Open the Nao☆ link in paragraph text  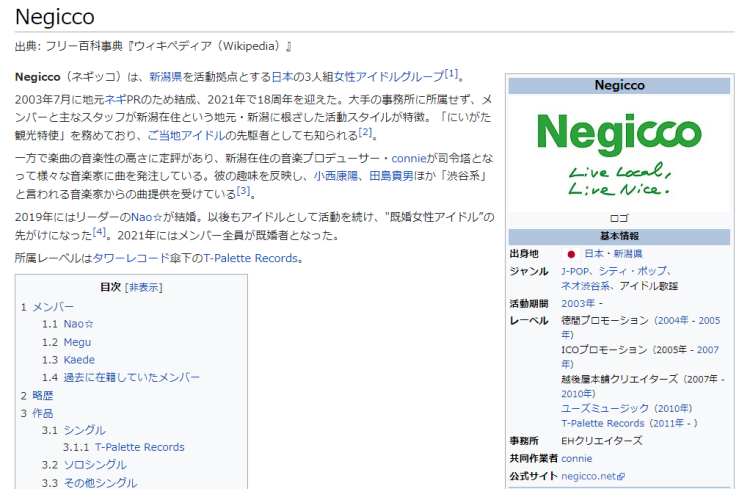147,217
